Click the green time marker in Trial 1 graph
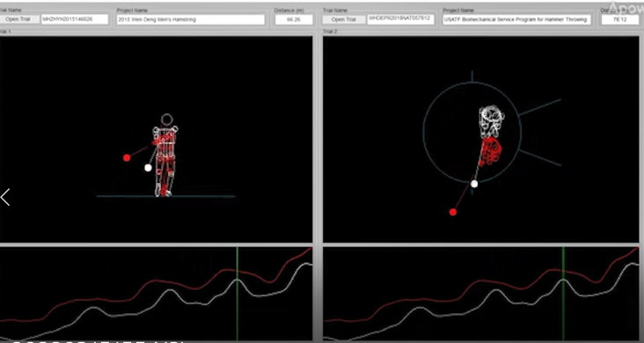 pyautogui.click(x=237, y=294)
